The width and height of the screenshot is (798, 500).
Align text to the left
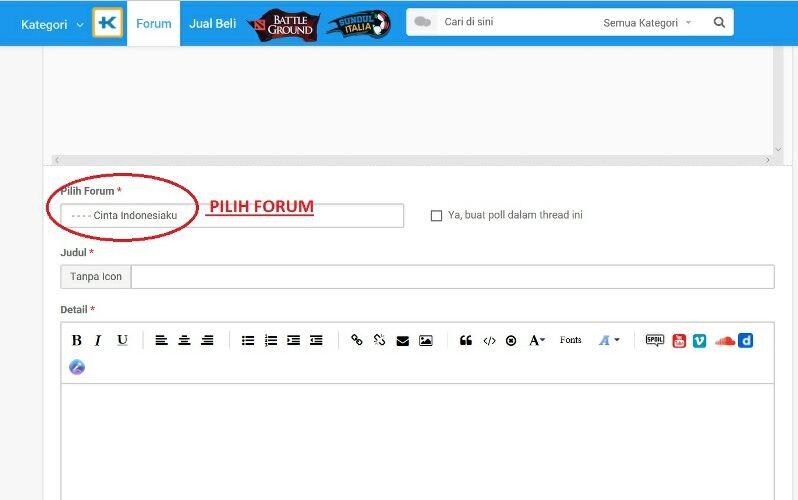click(x=161, y=340)
